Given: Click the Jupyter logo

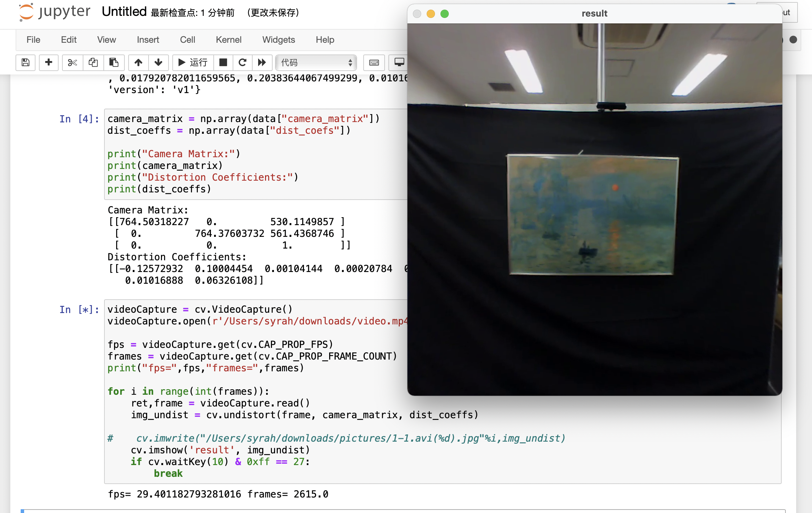Looking at the screenshot, I should [x=54, y=12].
